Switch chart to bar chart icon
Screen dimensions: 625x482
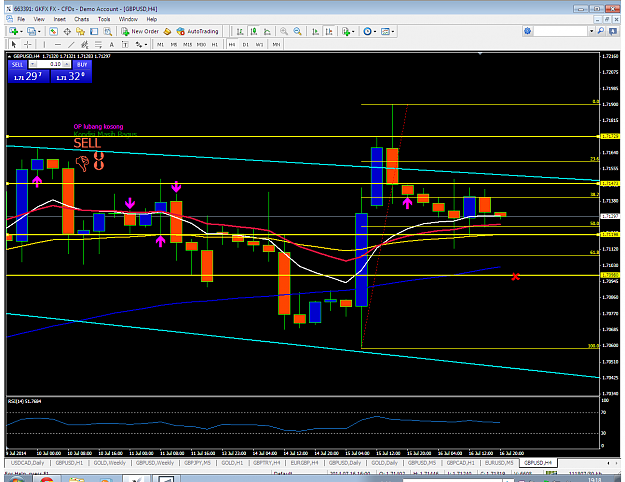[x=240, y=31]
